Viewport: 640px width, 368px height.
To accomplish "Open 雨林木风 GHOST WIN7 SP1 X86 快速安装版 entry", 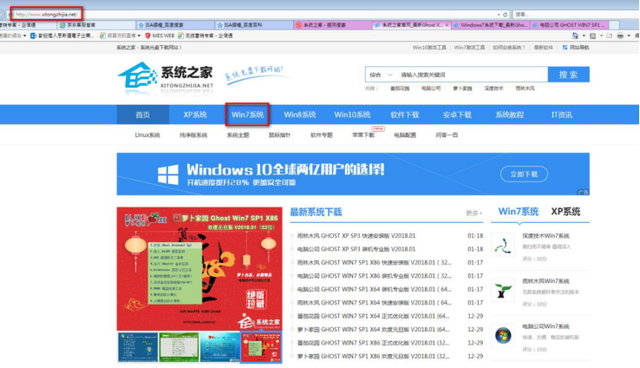I will point(374,262).
